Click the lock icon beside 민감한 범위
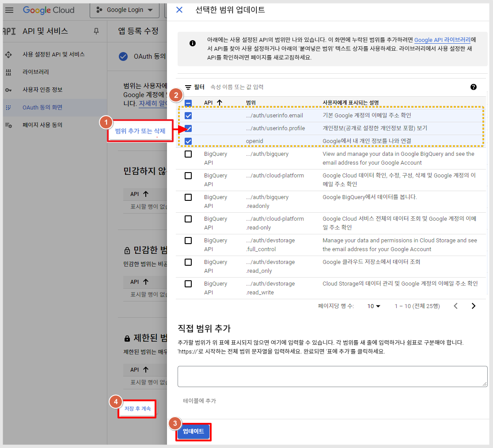Image resolution: width=493 pixels, height=448 pixels. point(127,250)
